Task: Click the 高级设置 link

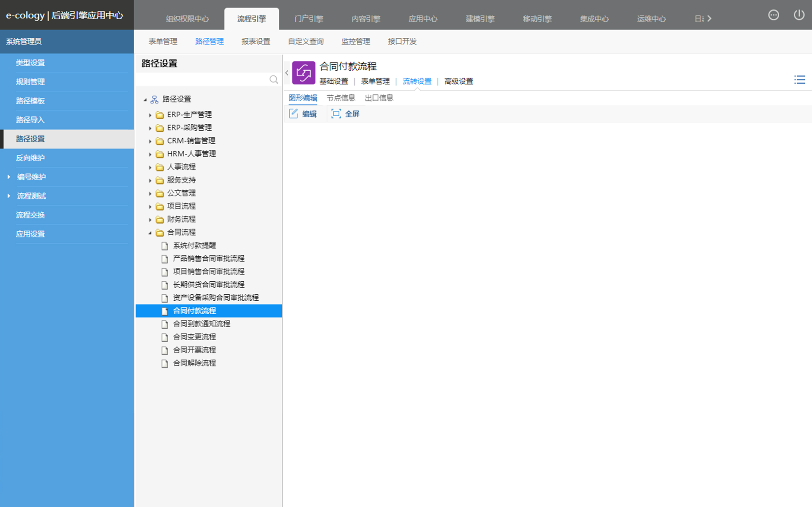Action: tap(458, 81)
